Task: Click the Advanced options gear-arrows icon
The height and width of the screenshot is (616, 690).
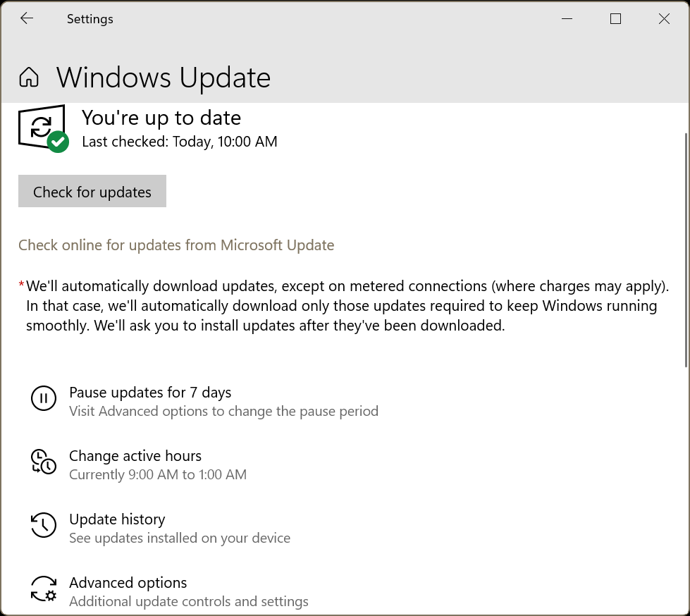Action: [44, 589]
